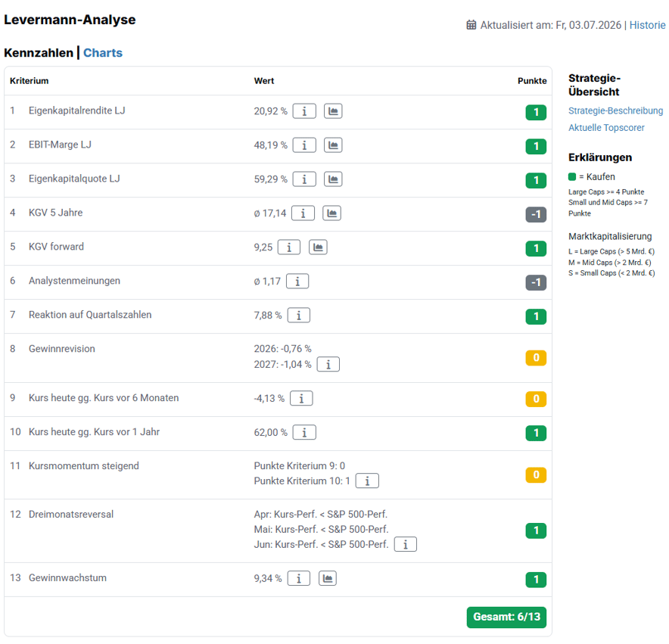The height and width of the screenshot is (644, 669).
Task: Open Strategie-Beschreibung link
Action: pos(615,110)
